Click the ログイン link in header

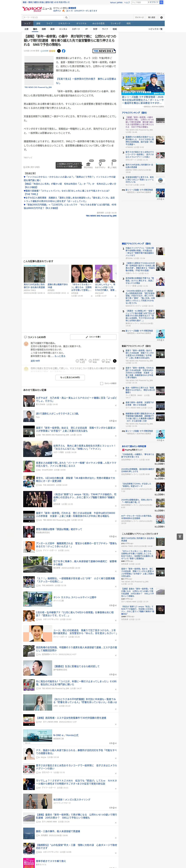pyautogui.click(x=57, y=11)
